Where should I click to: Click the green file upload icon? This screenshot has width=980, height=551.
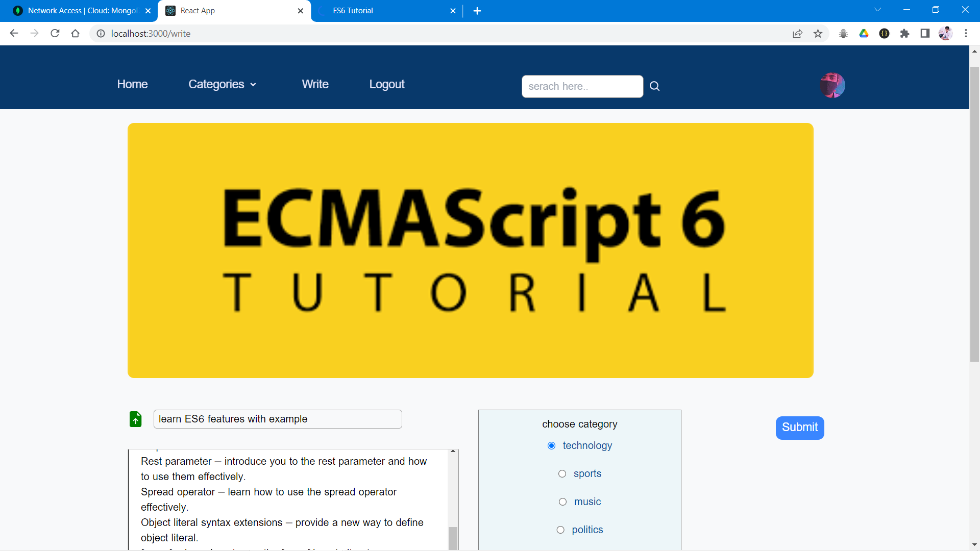[135, 419]
